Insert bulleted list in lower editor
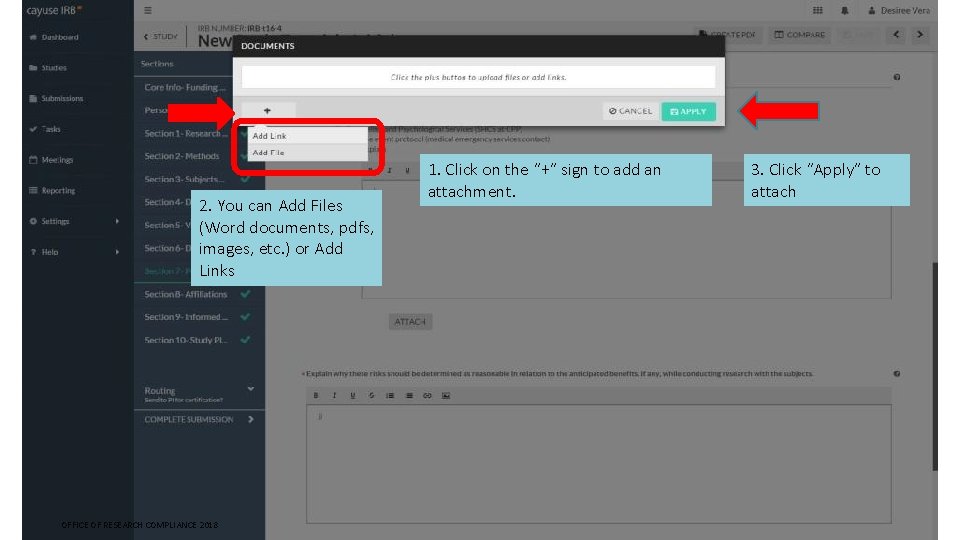 pos(409,396)
